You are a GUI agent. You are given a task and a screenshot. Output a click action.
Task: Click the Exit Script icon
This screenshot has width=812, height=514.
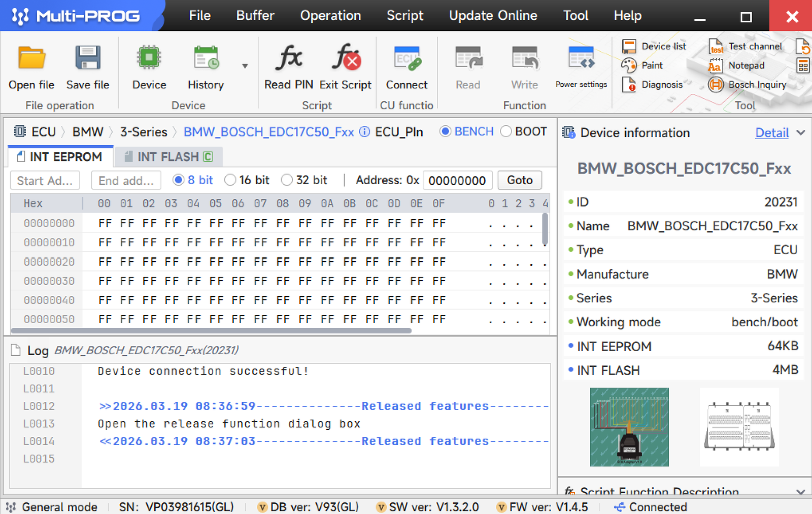(x=346, y=58)
